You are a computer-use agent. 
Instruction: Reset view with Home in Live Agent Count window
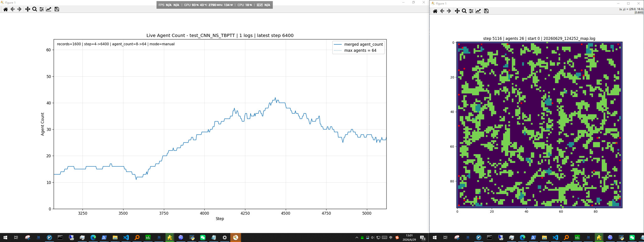coord(5,9)
